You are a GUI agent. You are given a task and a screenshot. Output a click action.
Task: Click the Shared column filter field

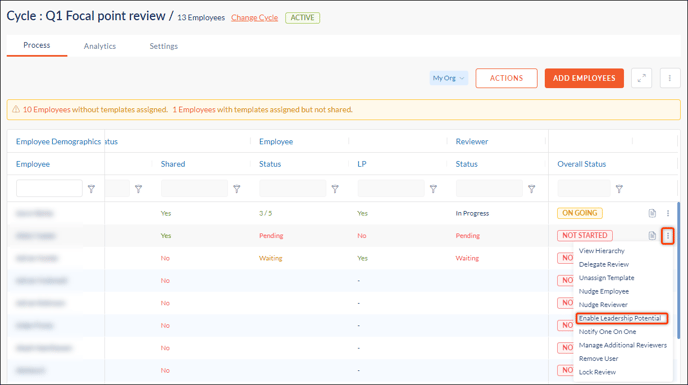[194, 188]
